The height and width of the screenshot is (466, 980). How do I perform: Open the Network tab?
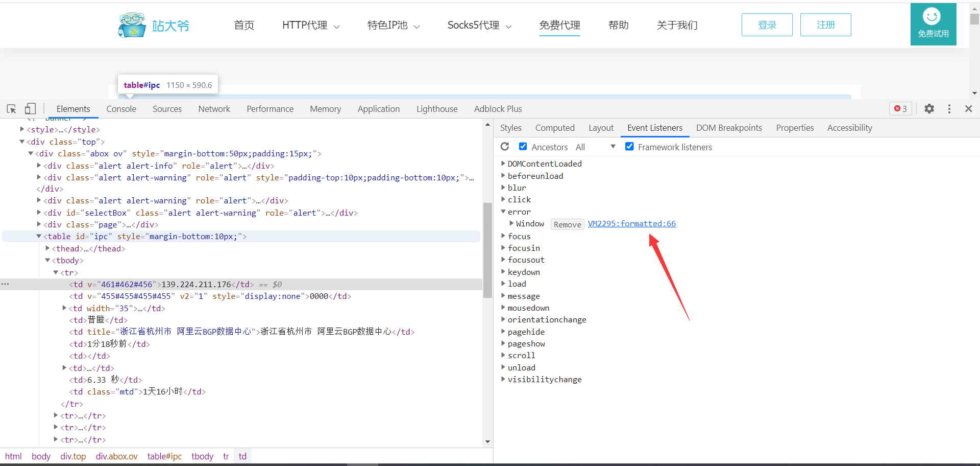(x=214, y=109)
